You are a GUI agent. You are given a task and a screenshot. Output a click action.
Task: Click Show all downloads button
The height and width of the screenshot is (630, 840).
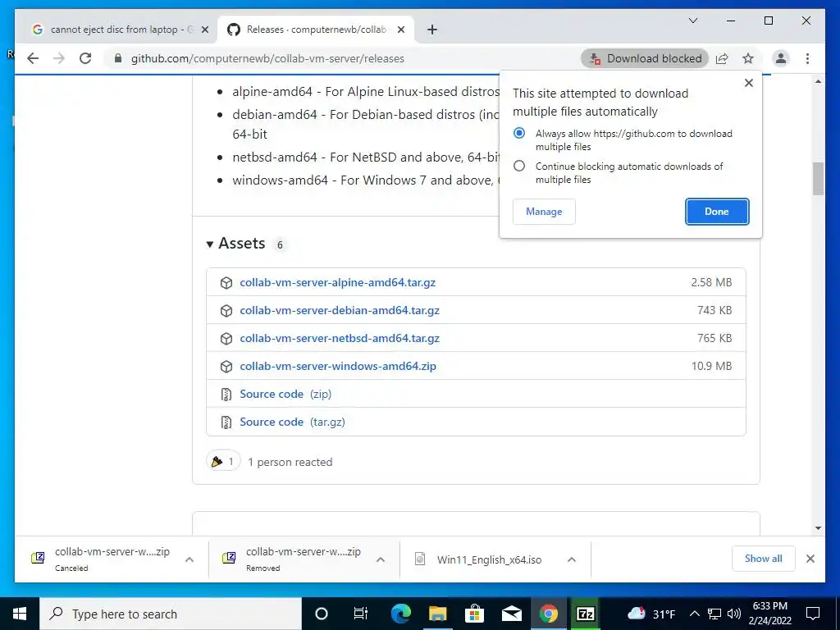click(764, 559)
